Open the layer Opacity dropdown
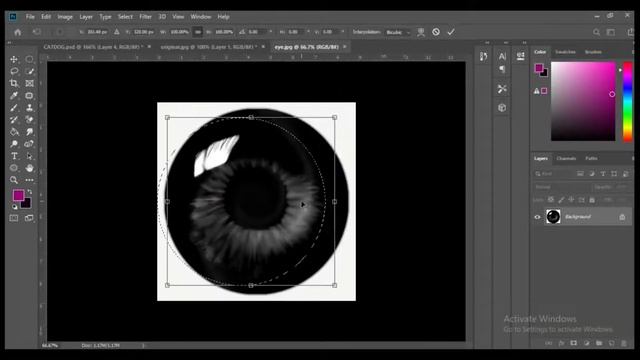Image resolution: width=640 pixels, height=360 pixels. (x=621, y=187)
